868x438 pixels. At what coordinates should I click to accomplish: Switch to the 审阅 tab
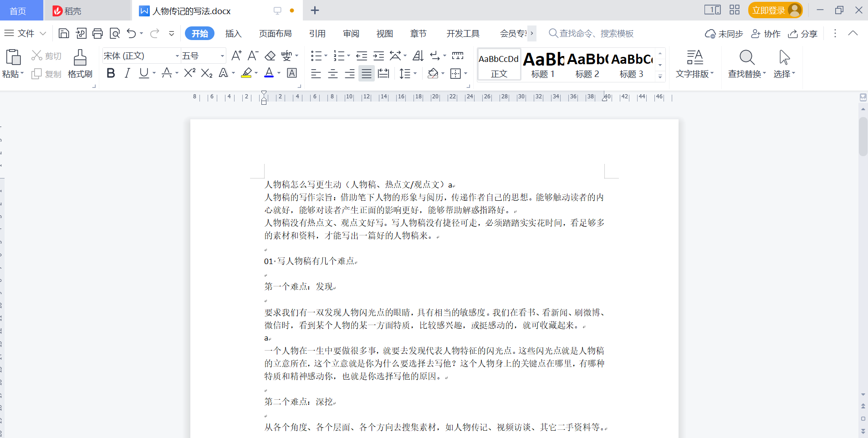[x=351, y=33]
